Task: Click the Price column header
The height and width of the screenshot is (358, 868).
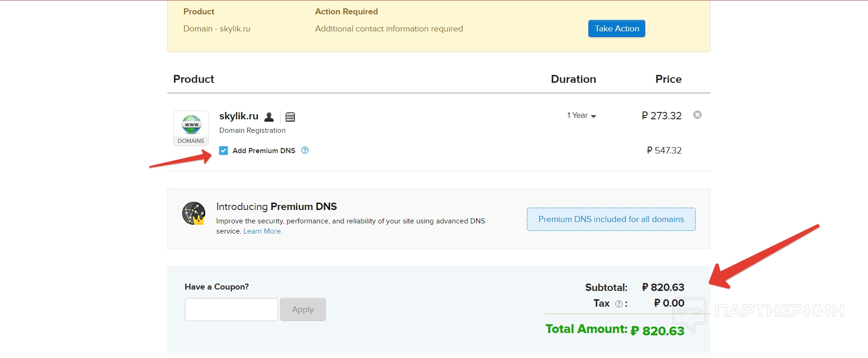Action: pos(668,79)
